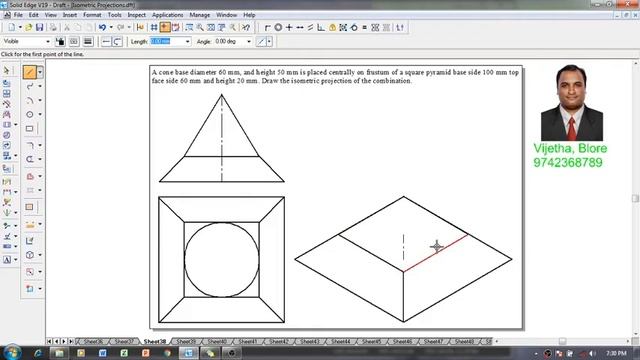Viewport: 640px width, 360px height.
Task: Select the Line drawing tool
Action: coord(29,72)
